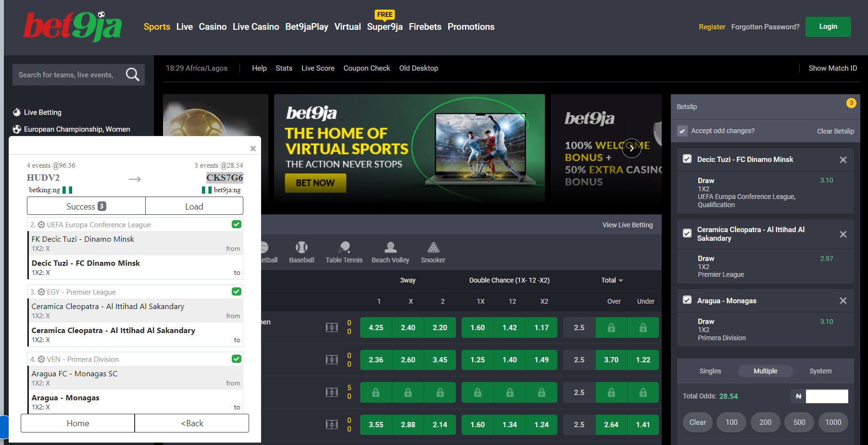This screenshot has height=445, width=868.
Task: Open the Snooker sport icon
Action: [x=433, y=248]
